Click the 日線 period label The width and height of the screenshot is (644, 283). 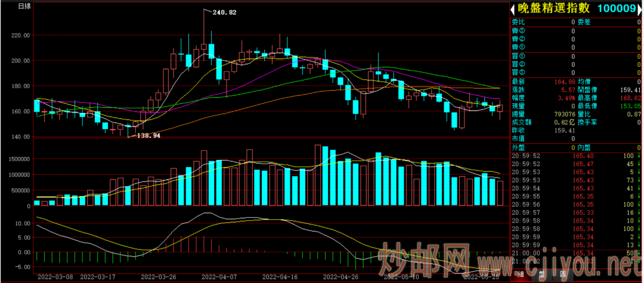24,6
